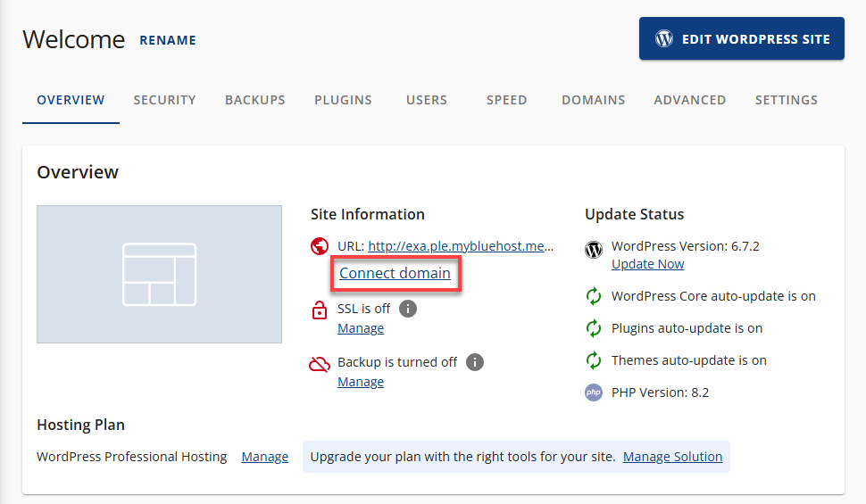866x504 pixels.
Task: Select the Plugins tab
Action: (x=343, y=100)
